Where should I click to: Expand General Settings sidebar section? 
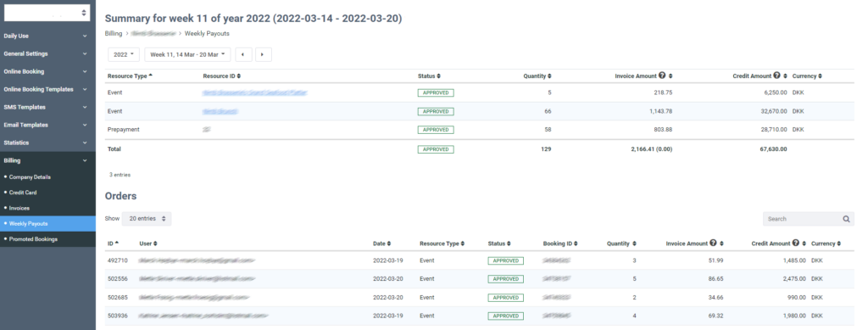47,53
